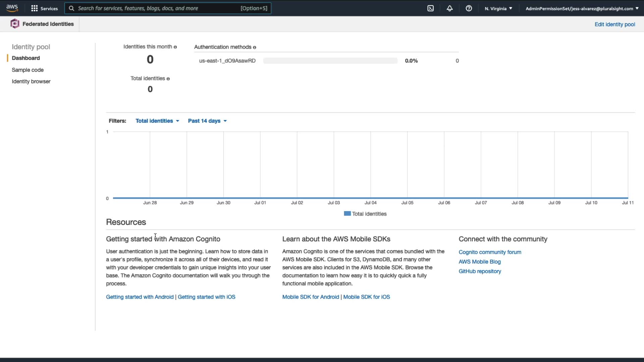The height and width of the screenshot is (362, 644).
Task: Launch CloudShell terminal icon
Action: 431,8
